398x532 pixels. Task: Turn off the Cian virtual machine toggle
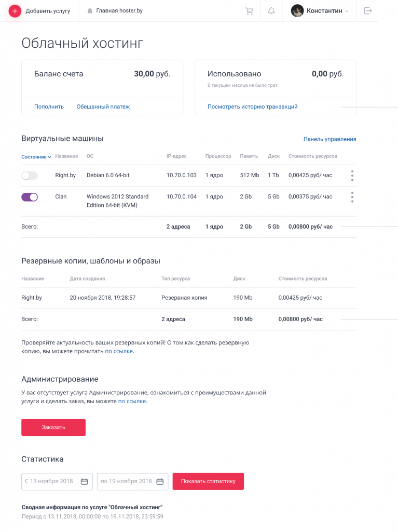tap(30, 197)
